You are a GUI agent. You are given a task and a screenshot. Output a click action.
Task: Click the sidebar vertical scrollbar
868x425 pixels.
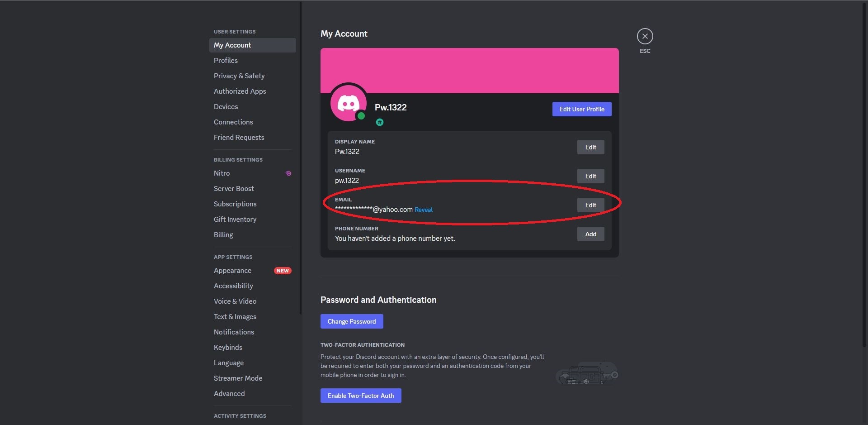click(301, 158)
